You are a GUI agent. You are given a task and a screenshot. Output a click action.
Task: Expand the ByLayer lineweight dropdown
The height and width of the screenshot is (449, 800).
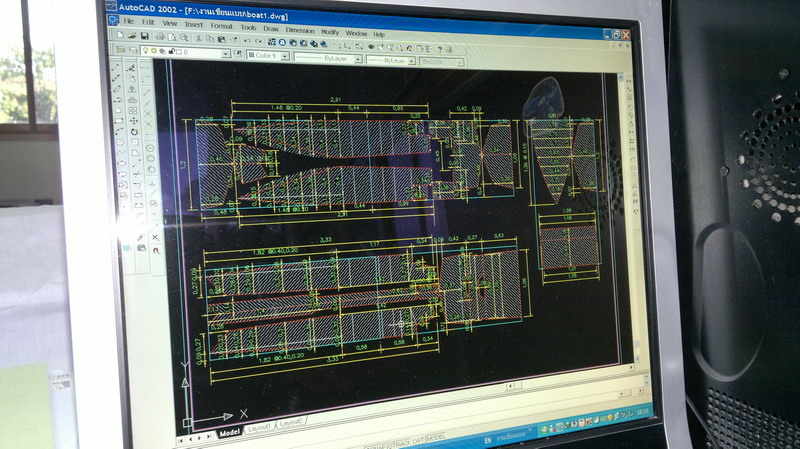(411, 62)
